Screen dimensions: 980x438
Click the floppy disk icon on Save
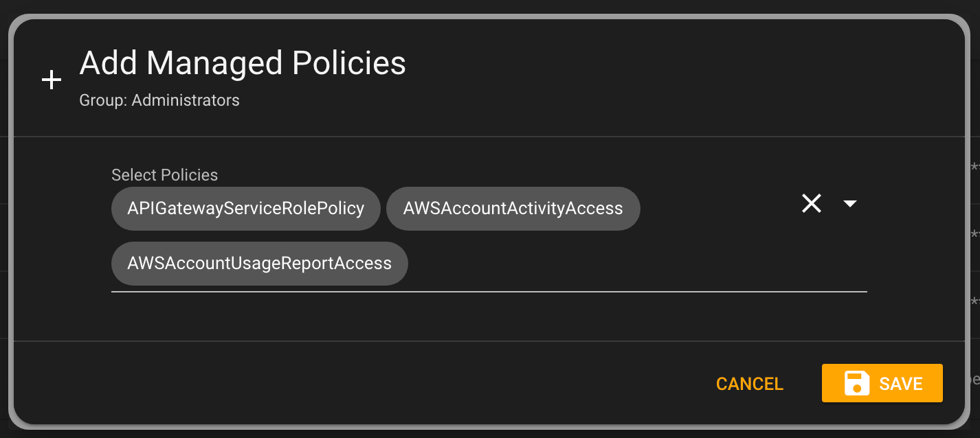click(857, 383)
